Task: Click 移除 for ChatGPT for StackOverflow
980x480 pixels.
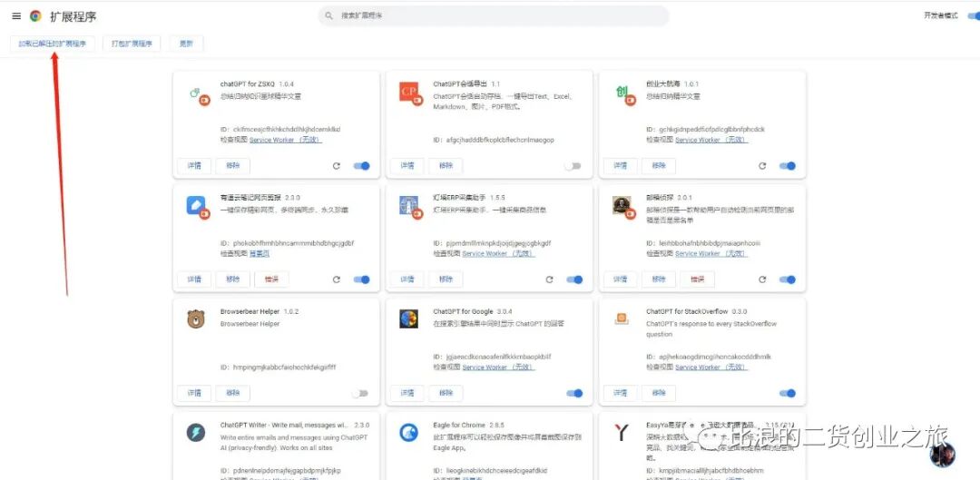Action: pyautogui.click(x=659, y=393)
